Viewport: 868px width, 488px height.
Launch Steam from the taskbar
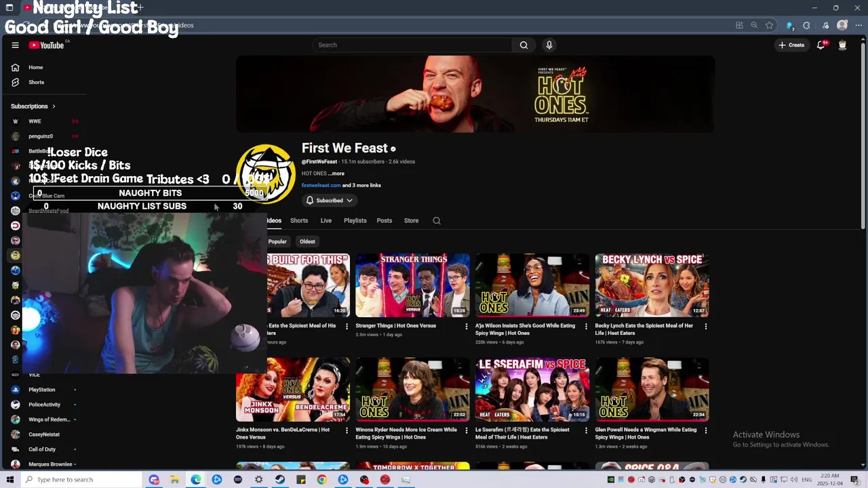point(280,480)
